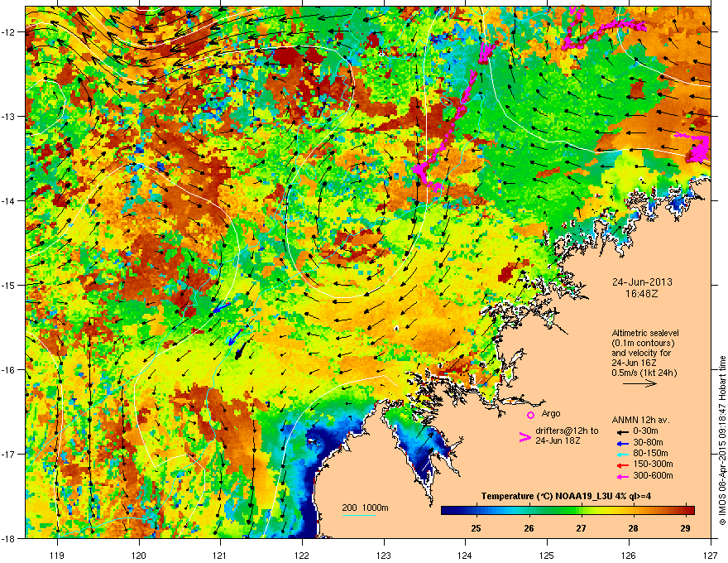The height and width of the screenshot is (563, 728).
Task: Click the 30-80m depth label
Action: [x=648, y=443]
